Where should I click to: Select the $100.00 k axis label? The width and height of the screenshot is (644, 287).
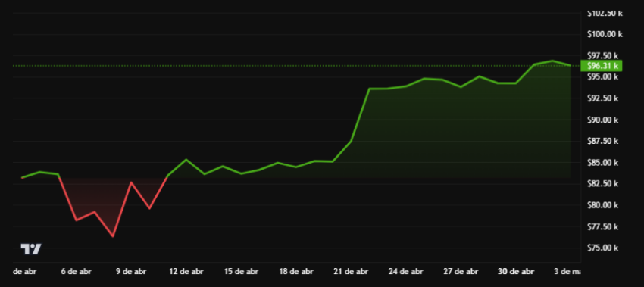pyautogui.click(x=605, y=34)
